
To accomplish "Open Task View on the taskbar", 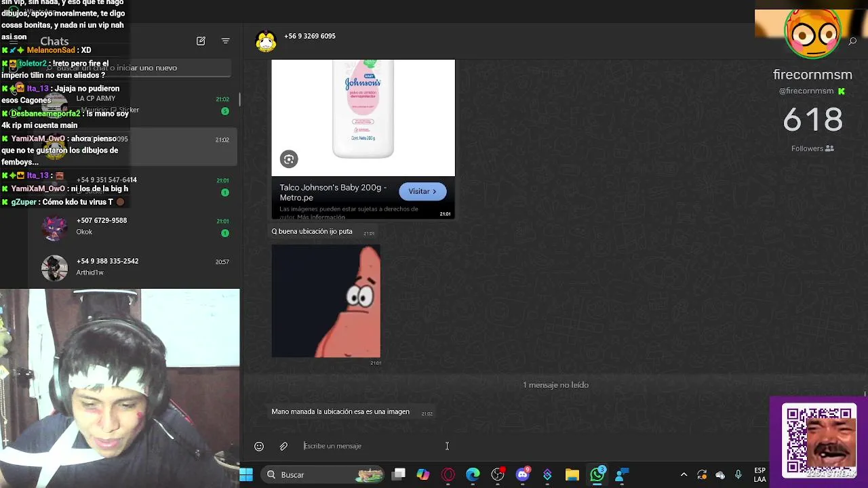I will 399,474.
